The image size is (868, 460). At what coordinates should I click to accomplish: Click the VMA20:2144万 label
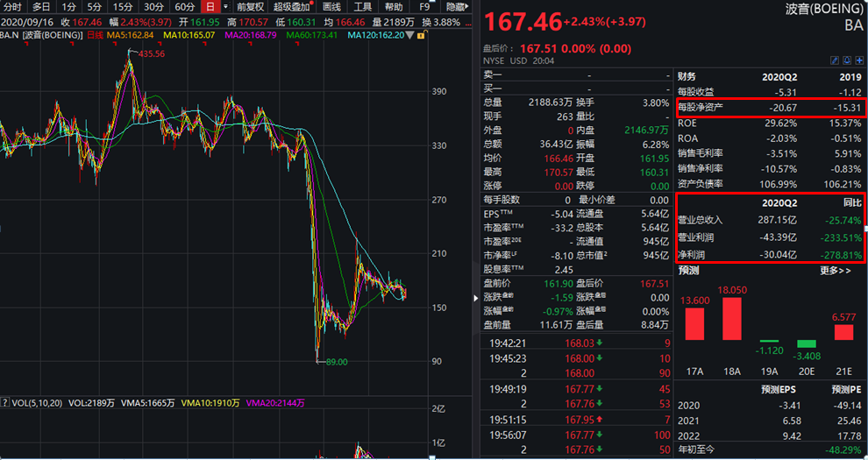coord(275,403)
